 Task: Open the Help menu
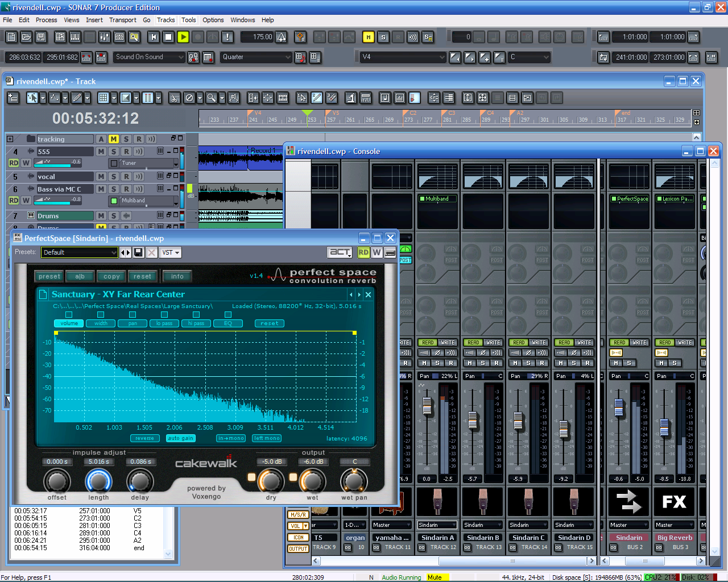(267, 20)
